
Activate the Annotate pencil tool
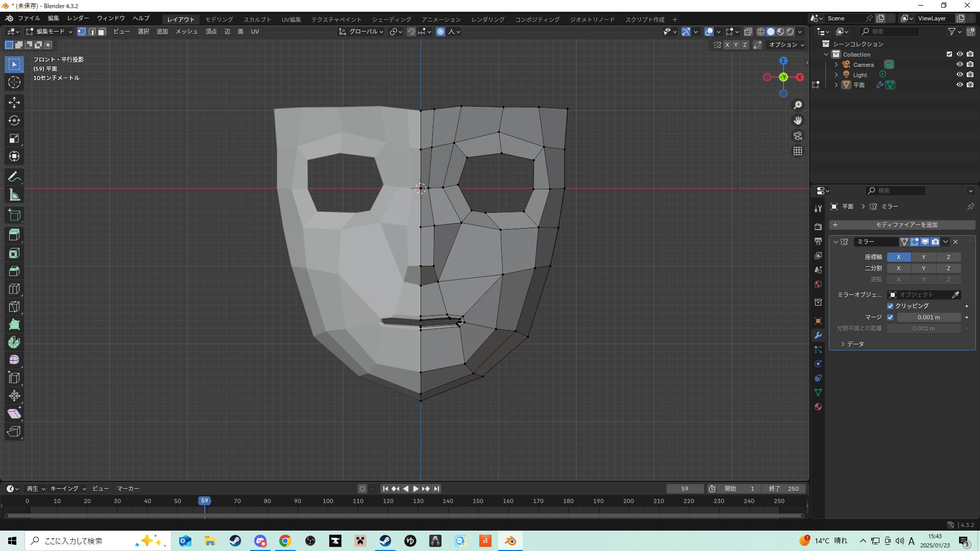click(x=14, y=177)
